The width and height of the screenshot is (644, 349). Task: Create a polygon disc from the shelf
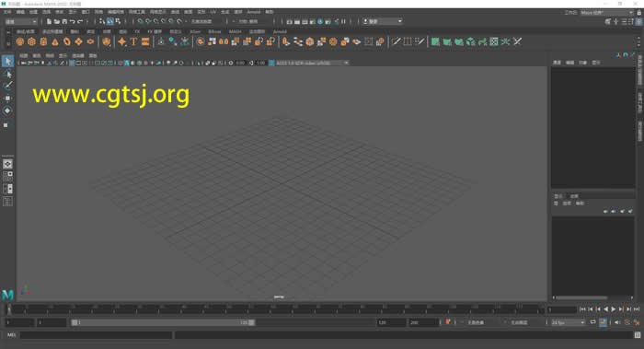(90, 41)
